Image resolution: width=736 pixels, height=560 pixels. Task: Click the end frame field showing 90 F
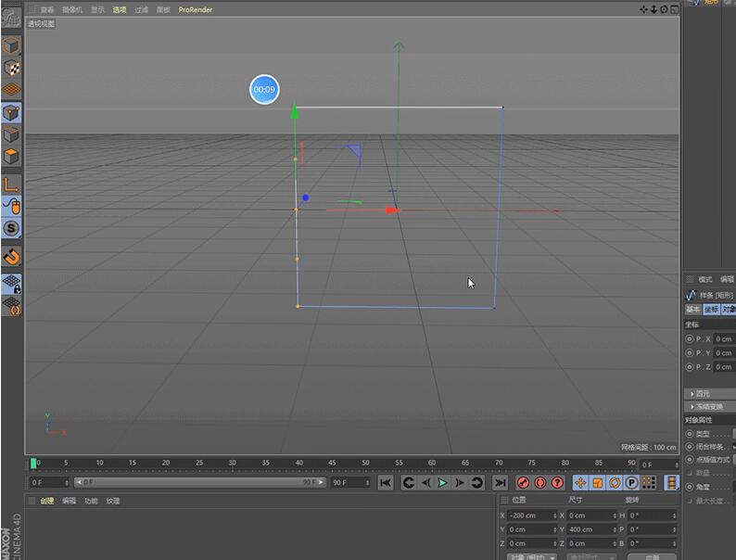pyautogui.click(x=350, y=482)
